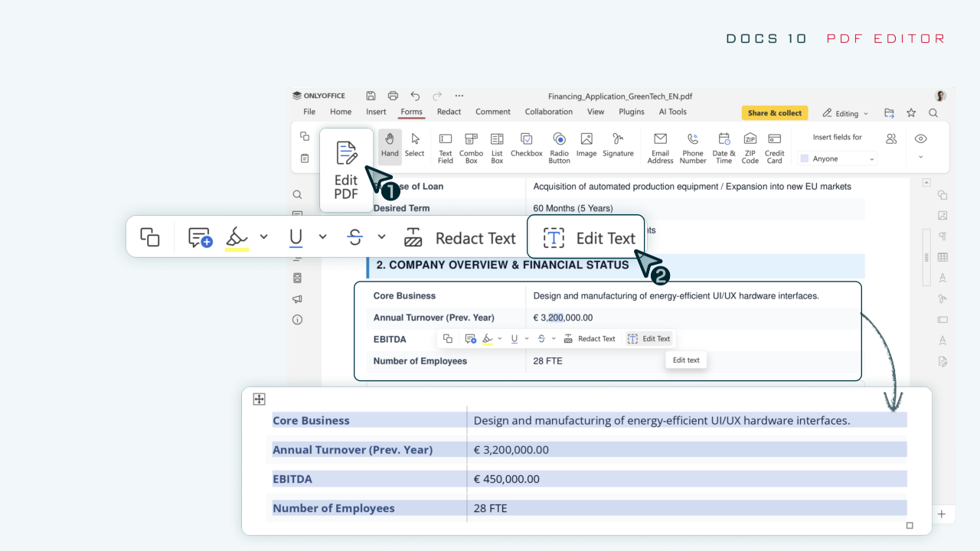Open the info icon in the left sidebar
This screenshot has width=980, height=551.
point(297,320)
